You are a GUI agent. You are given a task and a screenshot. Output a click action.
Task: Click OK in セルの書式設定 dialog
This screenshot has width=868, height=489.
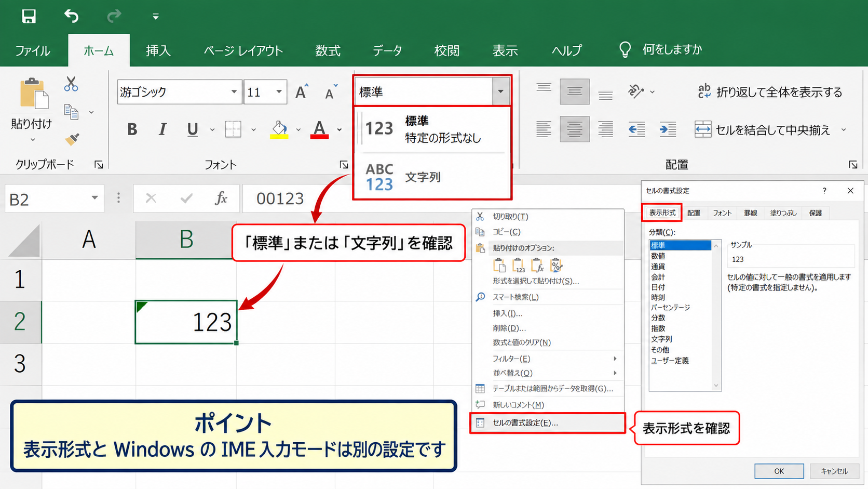(x=779, y=471)
